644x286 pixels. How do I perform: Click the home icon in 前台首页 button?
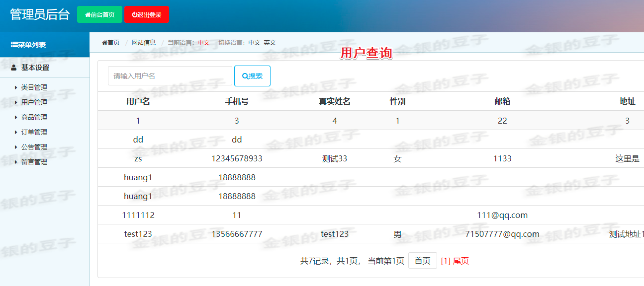(x=88, y=15)
